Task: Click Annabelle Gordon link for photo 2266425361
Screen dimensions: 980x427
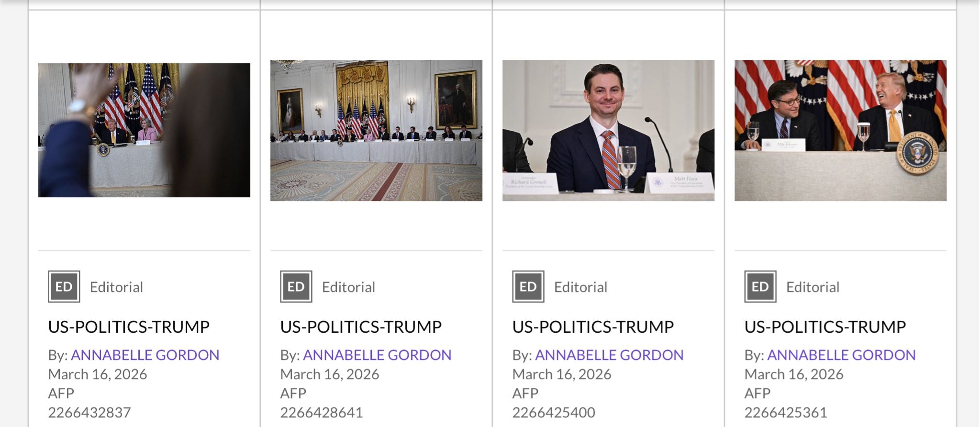Action: click(x=841, y=355)
